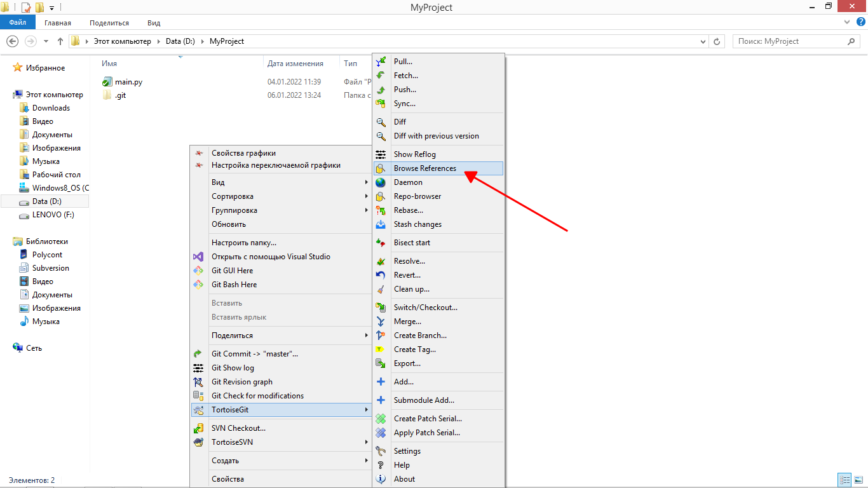Screen dimensions: 868x488
Task: Click the Pull icon in TortoiseGit submenu
Action: tap(381, 62)
